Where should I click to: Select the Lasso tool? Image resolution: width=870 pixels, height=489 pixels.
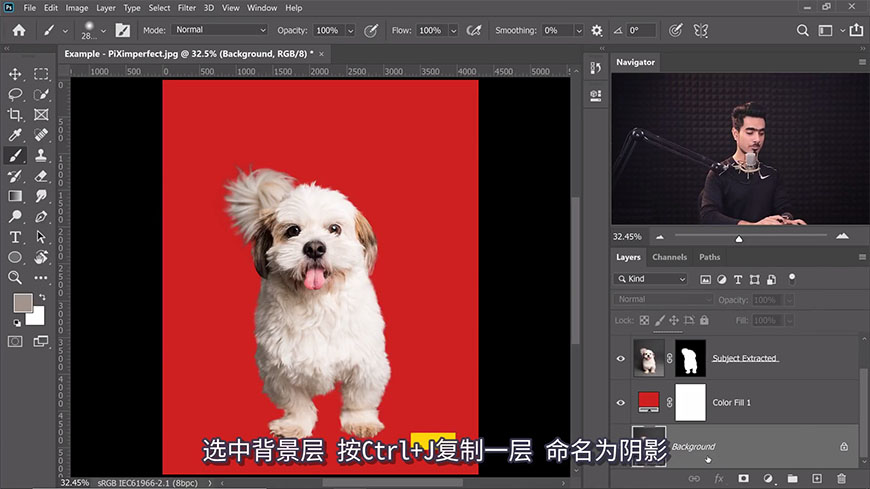[x=15, y=94]
